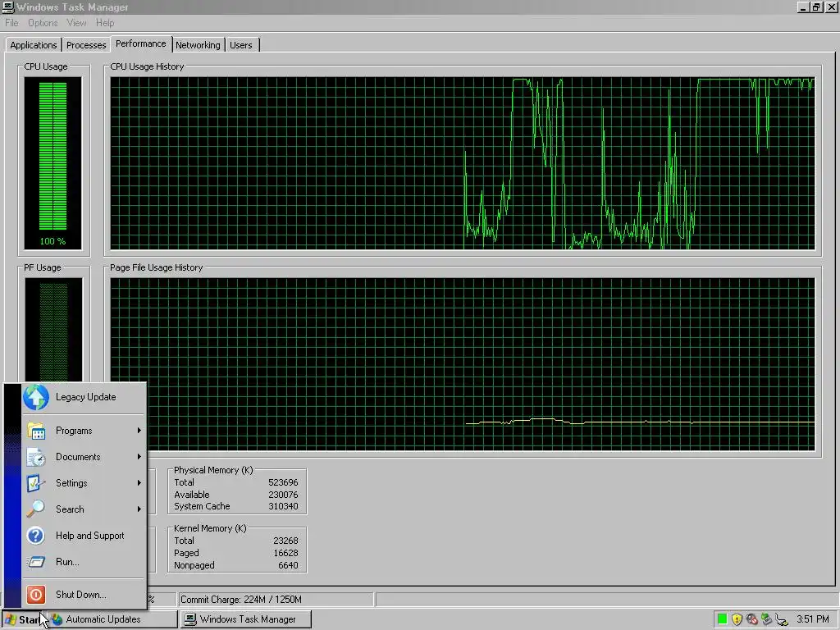Select Help and Support menu entry

click(x=84, y=536)
